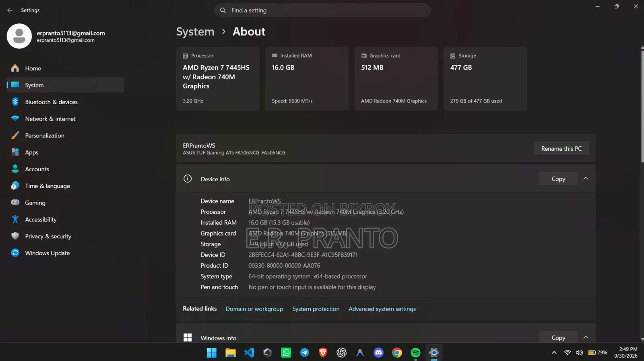
Task: Click the Processor info card
Action: tap(218, 79)
